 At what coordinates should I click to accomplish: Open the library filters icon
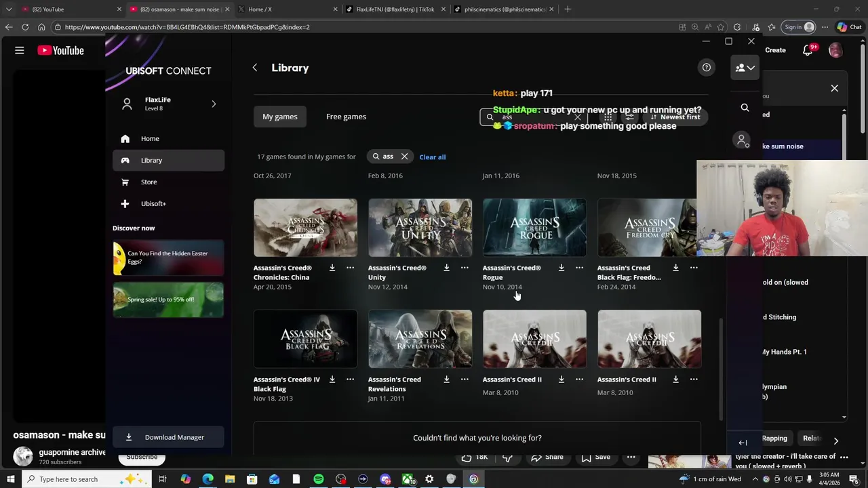point(630,117)
